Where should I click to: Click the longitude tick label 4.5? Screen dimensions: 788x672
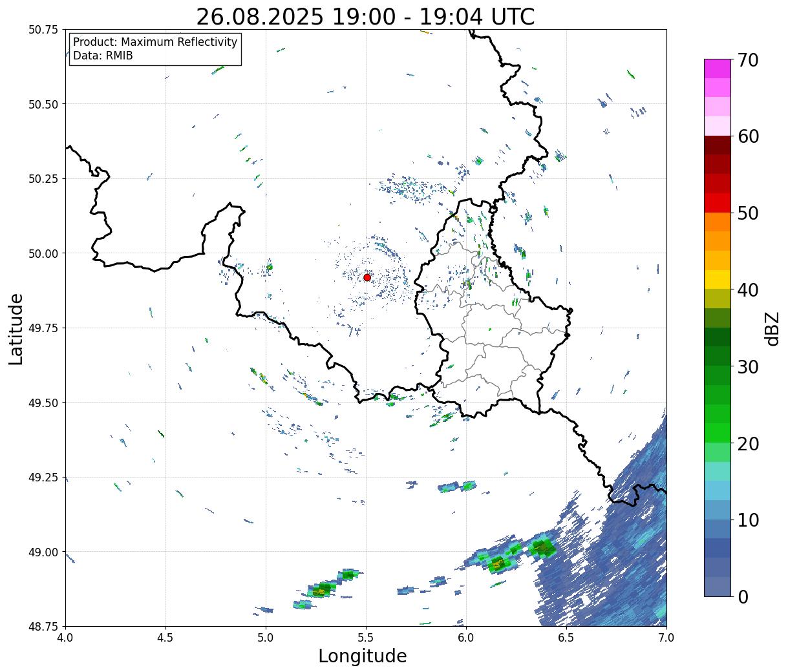click(x=165, y=638)
